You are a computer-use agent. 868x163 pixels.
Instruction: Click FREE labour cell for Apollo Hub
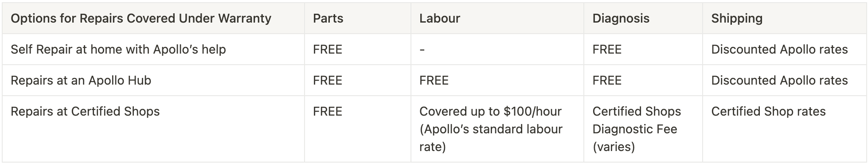(434, 80)
